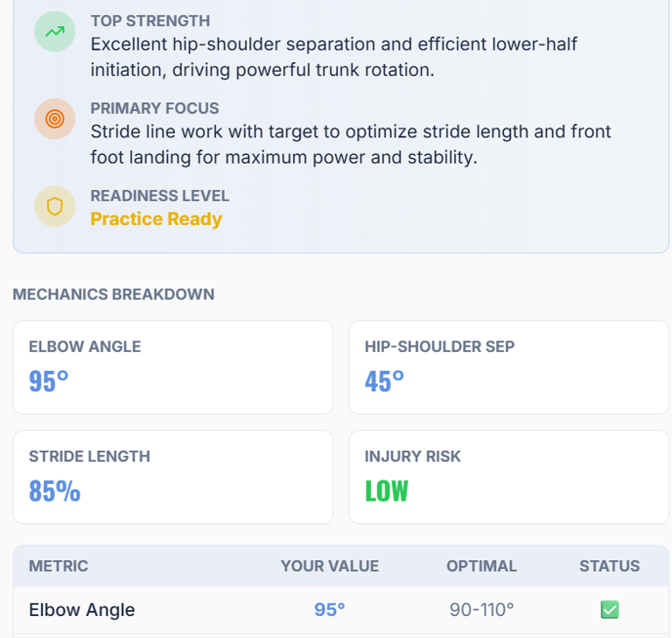Screen dimensions: 672x638
Task: Click the 90-110° optimal range cell
Action: click(x=481, y=610)
